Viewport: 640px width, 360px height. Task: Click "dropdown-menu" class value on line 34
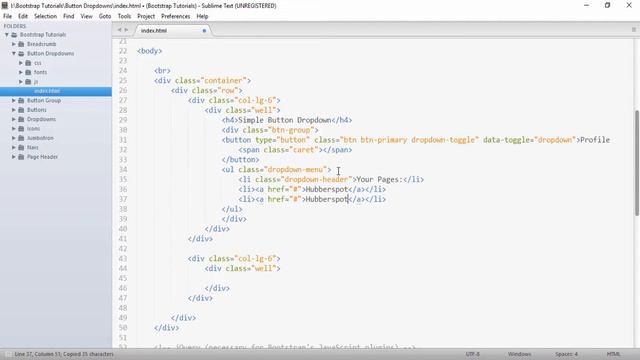tap(296, 169)
